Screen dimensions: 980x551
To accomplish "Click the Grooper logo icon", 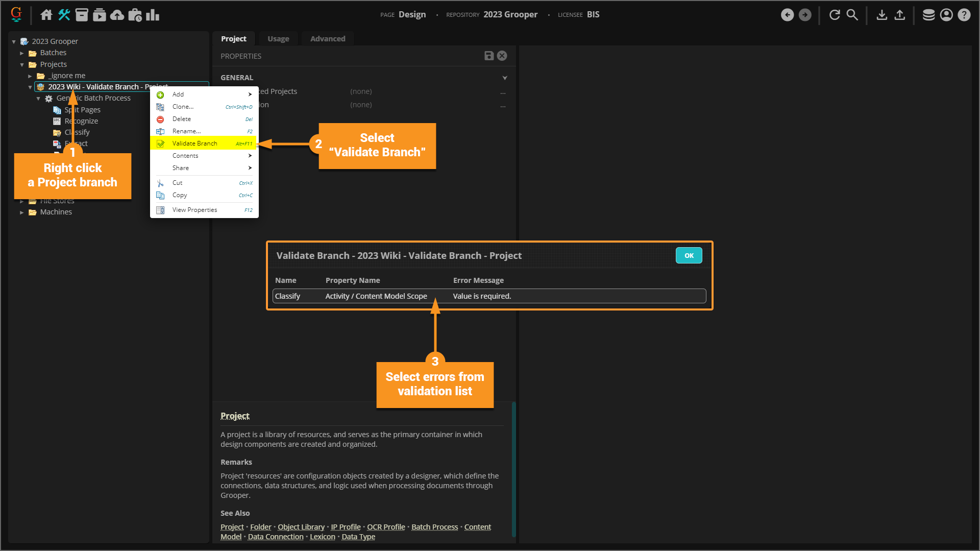I will point(16,14).
